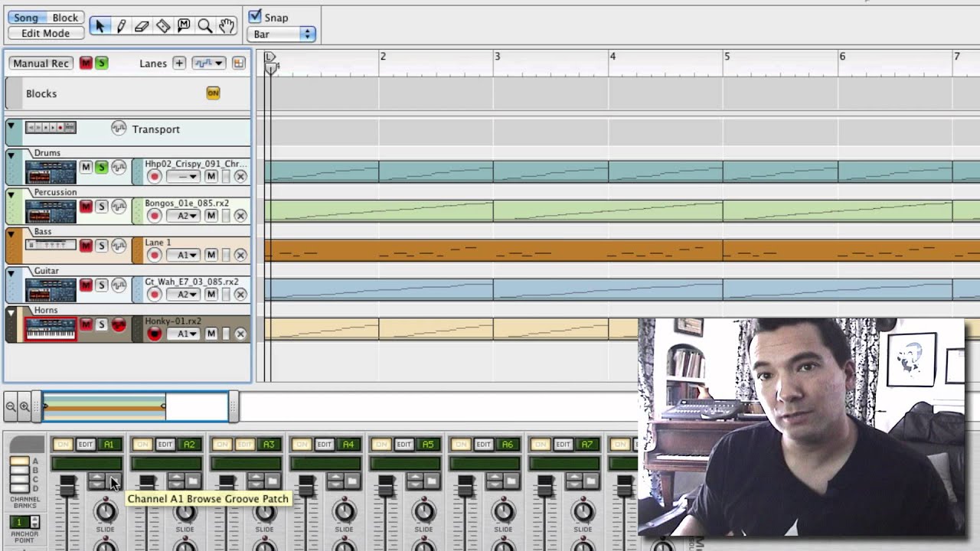The image size is (980, 551).
Task: Unsolo the Drums track
Action: (101, 168)
